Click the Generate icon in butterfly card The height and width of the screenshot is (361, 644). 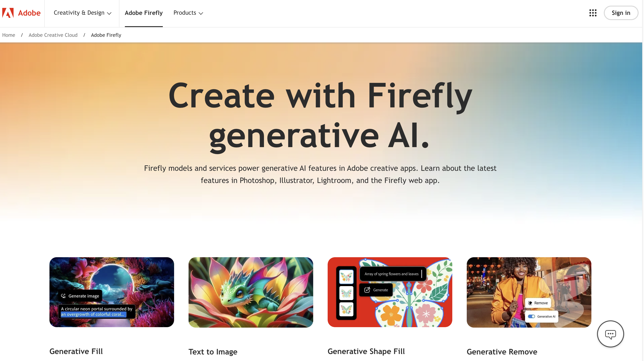pyautogui.click(x=367, y=290)
